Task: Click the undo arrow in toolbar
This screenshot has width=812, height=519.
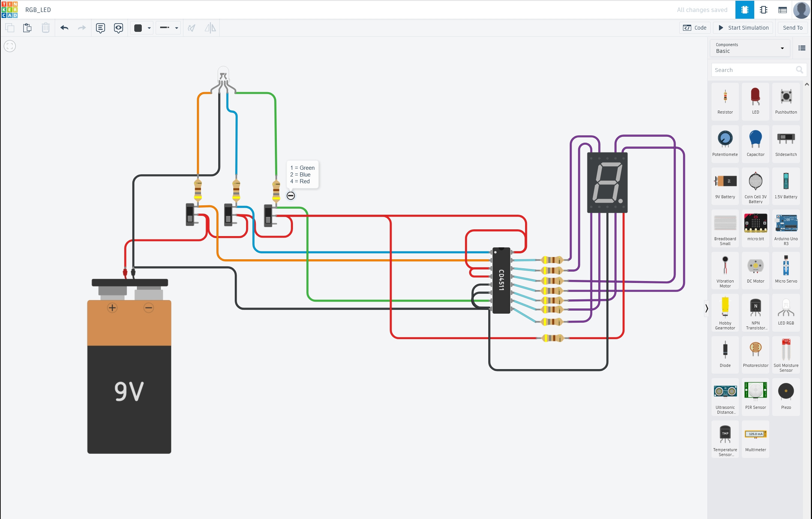Action: pyautogui.click(x=64, y=28)
